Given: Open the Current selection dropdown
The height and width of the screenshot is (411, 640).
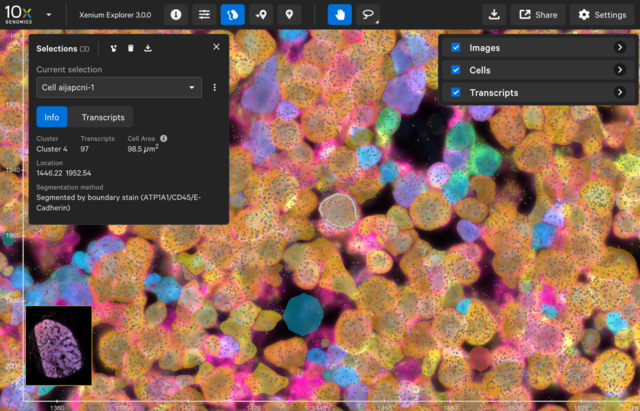Looking at the screenshot, I should [118, 88].
